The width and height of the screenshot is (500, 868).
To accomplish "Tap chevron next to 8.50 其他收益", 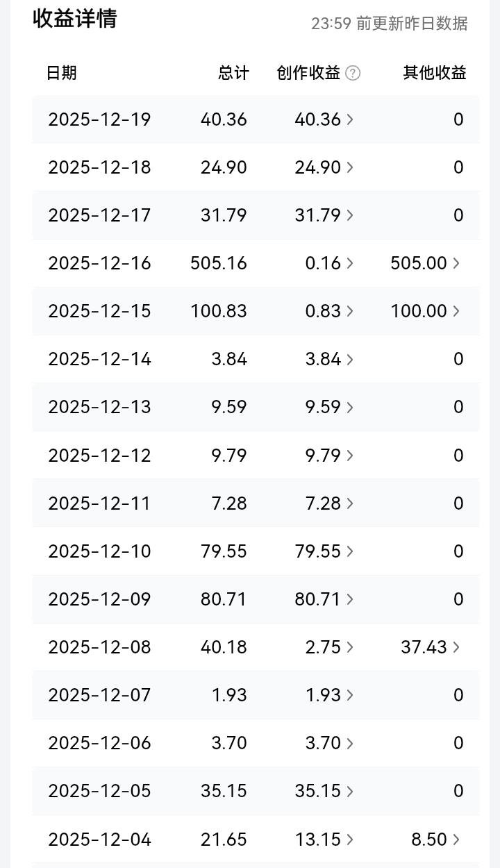I will [x=456, y=840].
